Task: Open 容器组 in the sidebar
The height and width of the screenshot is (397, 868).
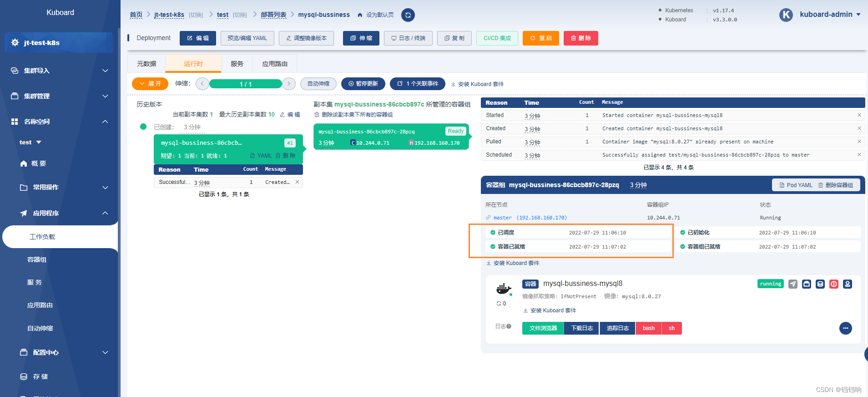Action: 37,260
